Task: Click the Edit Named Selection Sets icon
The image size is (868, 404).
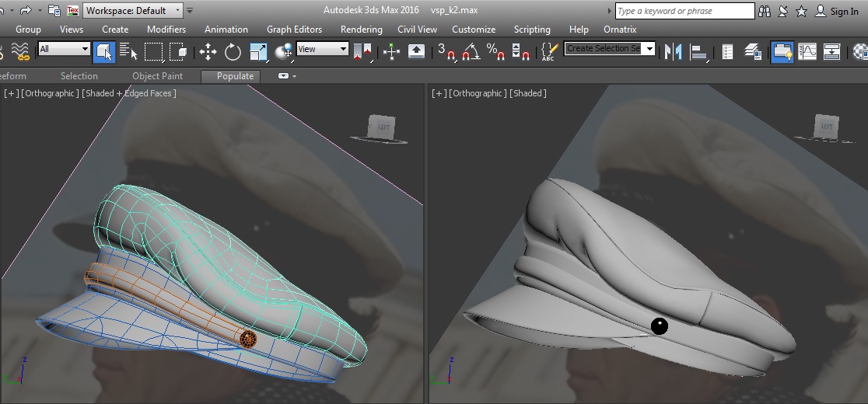Action: (x=548, y=52)
